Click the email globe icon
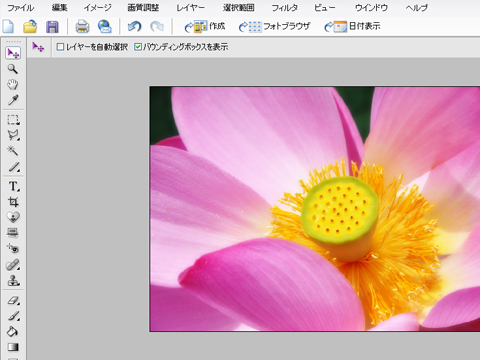This screenshot has height=360, width=480. tap(105, 27)
